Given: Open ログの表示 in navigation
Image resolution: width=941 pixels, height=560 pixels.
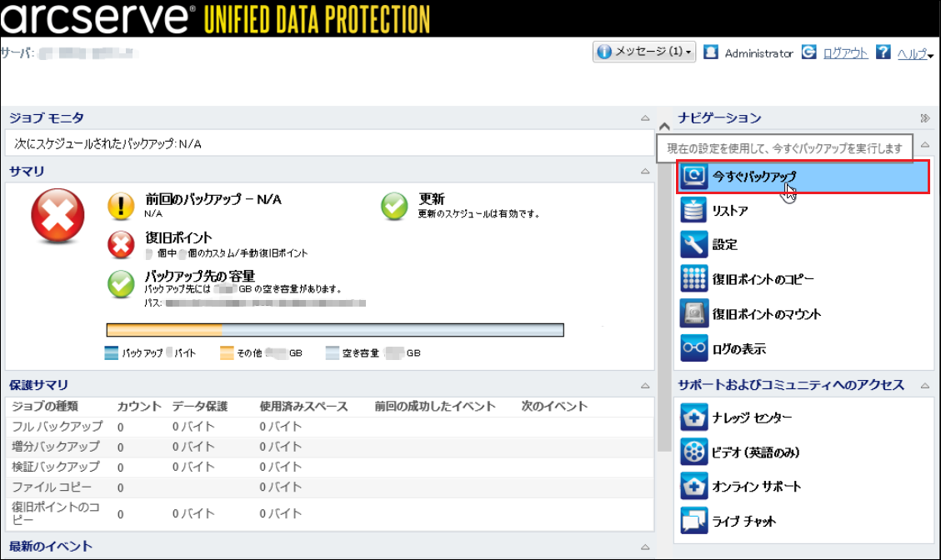Looking at the screenshot, I should pos(738,348).
